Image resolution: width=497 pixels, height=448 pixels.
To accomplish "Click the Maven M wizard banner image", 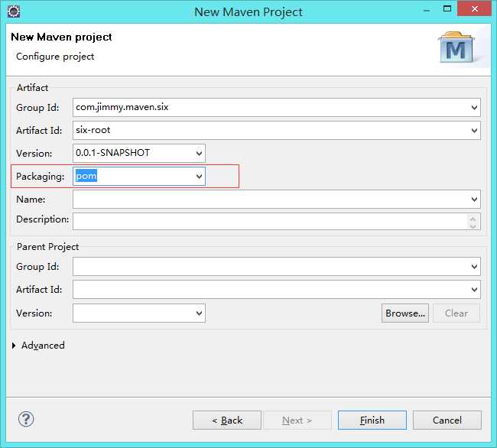I will [456, 47].
